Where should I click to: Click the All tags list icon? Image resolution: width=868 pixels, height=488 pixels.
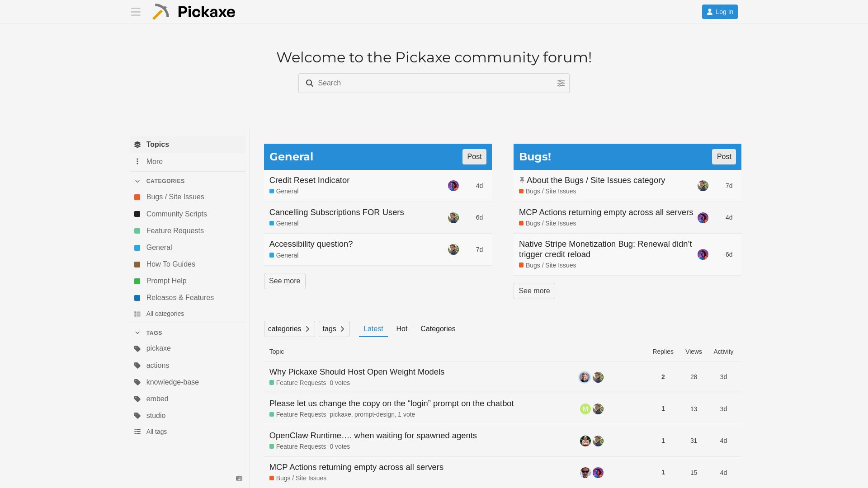pyautogui.click(x=137, y=432)
